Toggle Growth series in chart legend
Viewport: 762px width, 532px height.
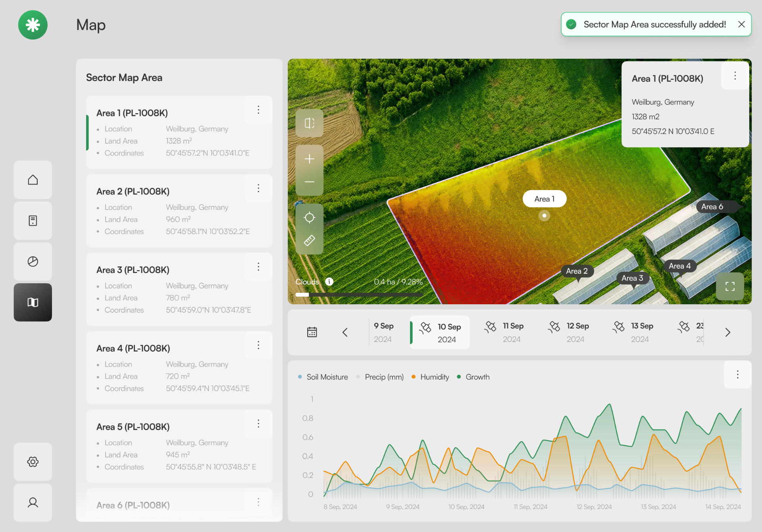(473, 377)
